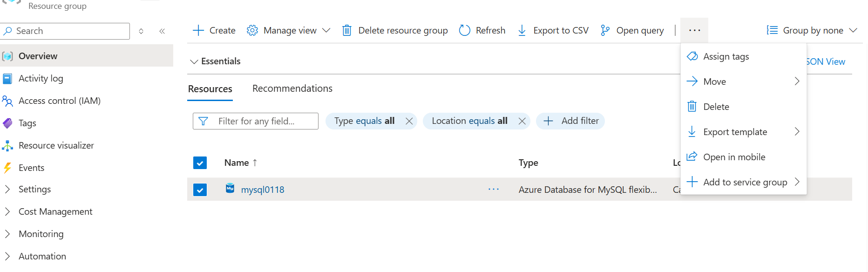Viewport: 868px width, 272px height.
Task: Click the Open query icon
Action: 605,30
